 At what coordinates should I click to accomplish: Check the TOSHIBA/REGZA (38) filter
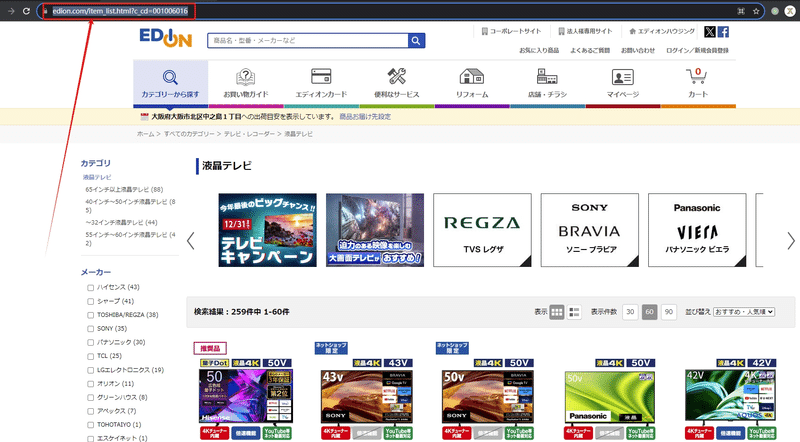point(90,315)
